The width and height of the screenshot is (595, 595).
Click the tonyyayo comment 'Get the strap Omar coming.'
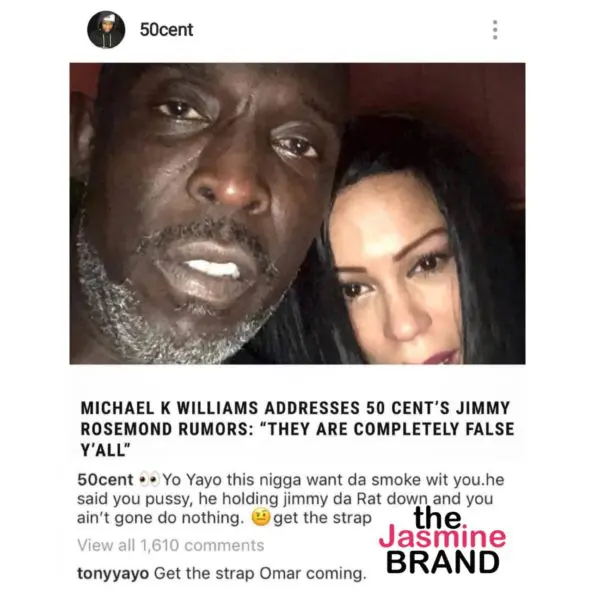coord(260,574)
